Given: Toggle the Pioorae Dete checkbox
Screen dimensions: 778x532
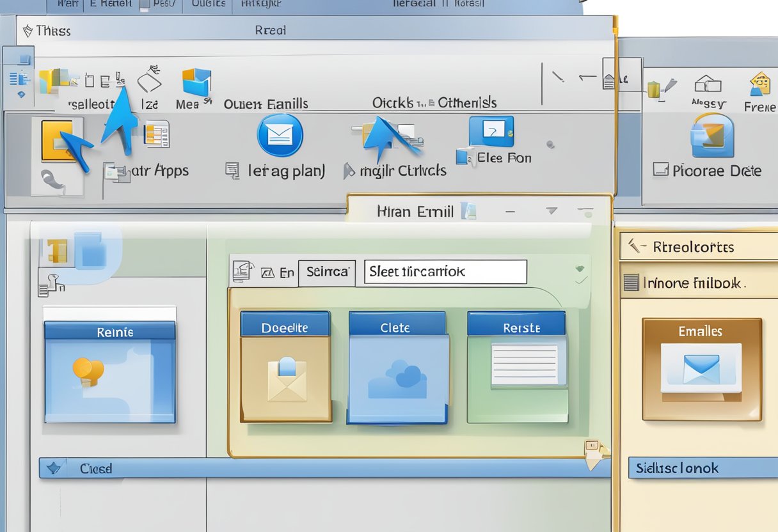Looking at the screenshot, I should pyautogui.click(x=660, y=169).
